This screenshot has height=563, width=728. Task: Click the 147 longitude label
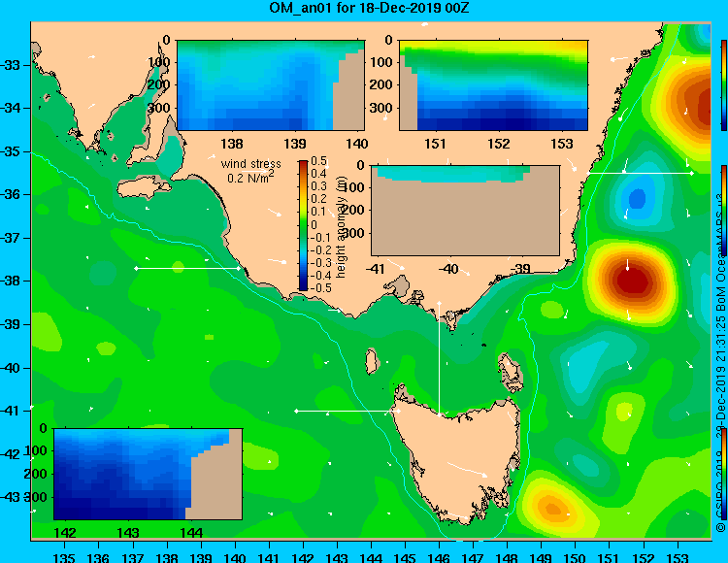point(473,557)
